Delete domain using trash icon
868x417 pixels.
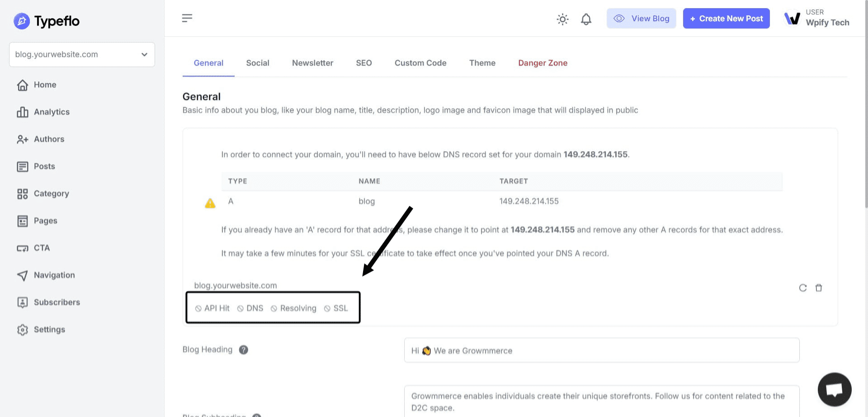click(x=819, y=288)
